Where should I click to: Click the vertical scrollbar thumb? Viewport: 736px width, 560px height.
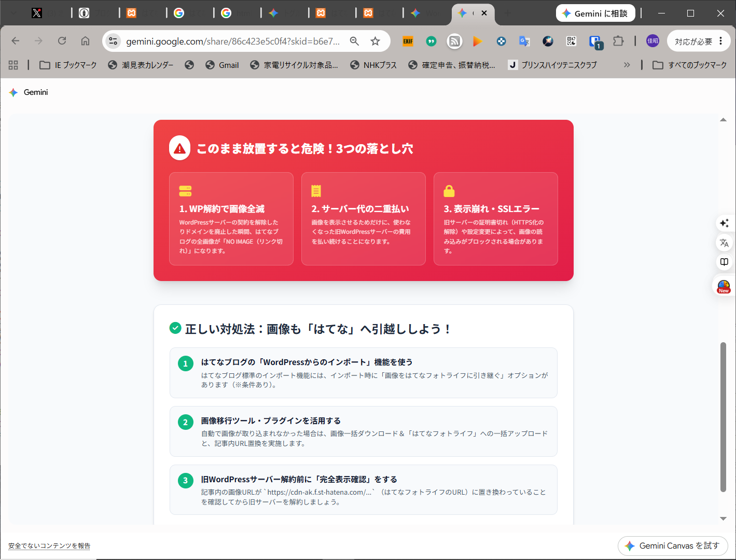(x=723, y=417)
